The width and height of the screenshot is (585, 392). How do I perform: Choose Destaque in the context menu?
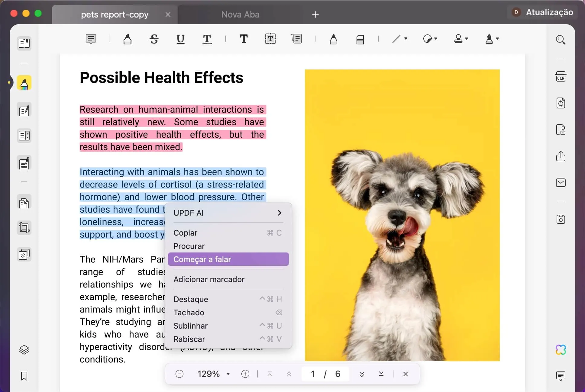[x=228, y=299]
